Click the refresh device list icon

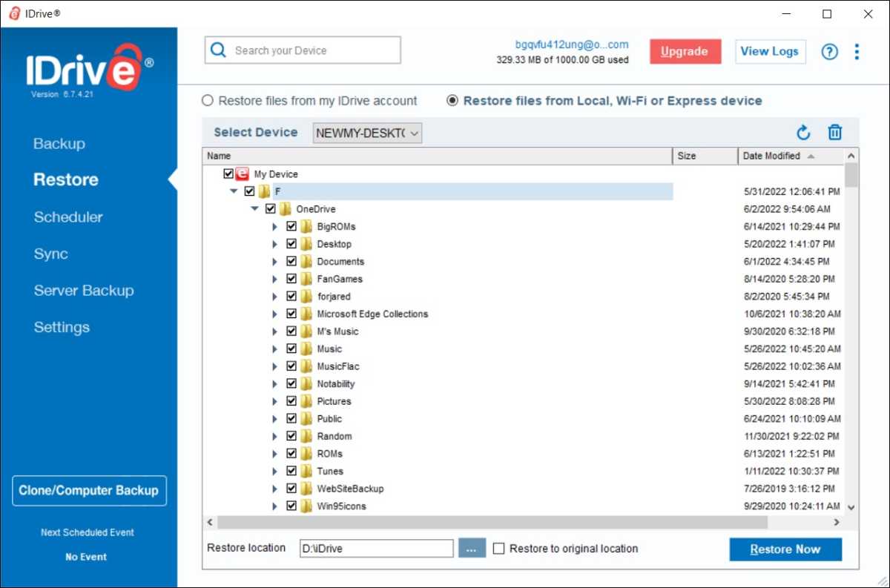click(x=803, y=133)
